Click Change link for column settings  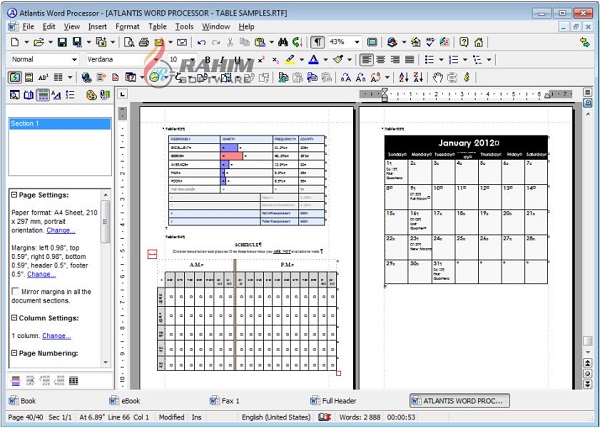coord(57,336)
